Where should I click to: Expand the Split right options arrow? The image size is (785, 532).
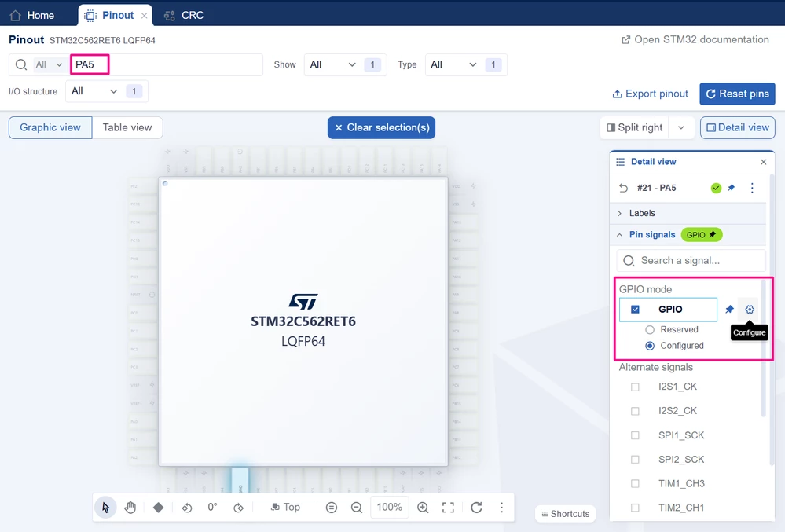[680, 127]
